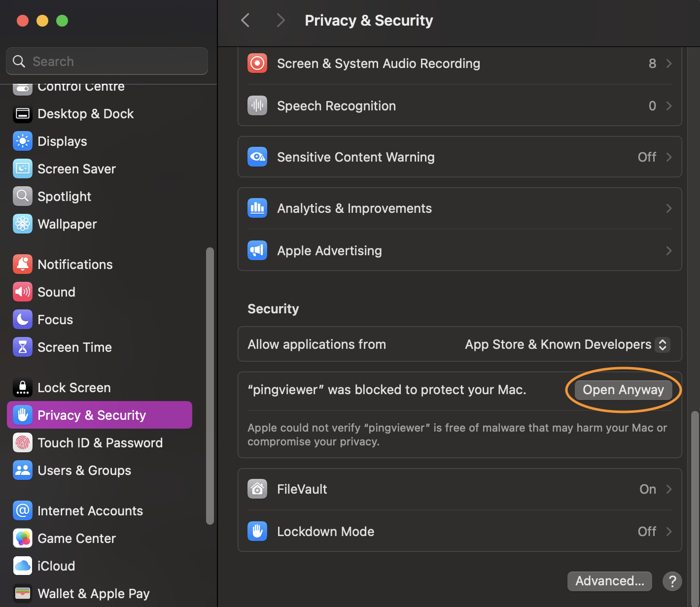
Task: Select Game Center in sidebar
Action: (x=100, y=539)
